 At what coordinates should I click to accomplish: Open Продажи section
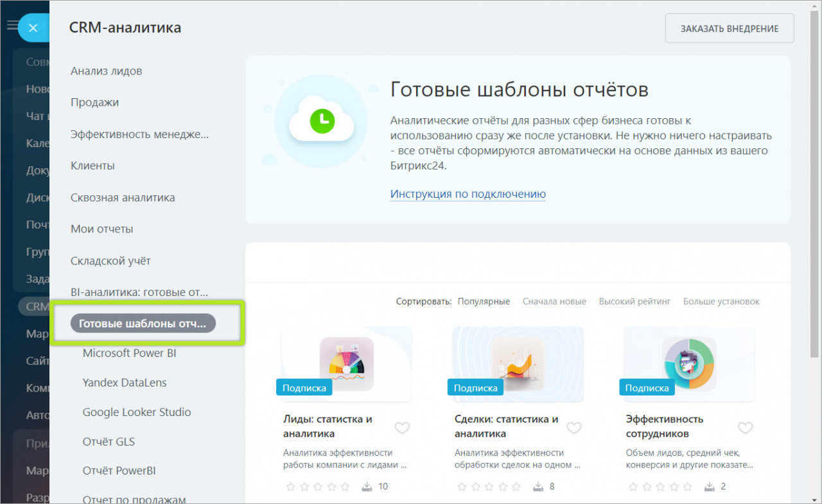point(95,103)
